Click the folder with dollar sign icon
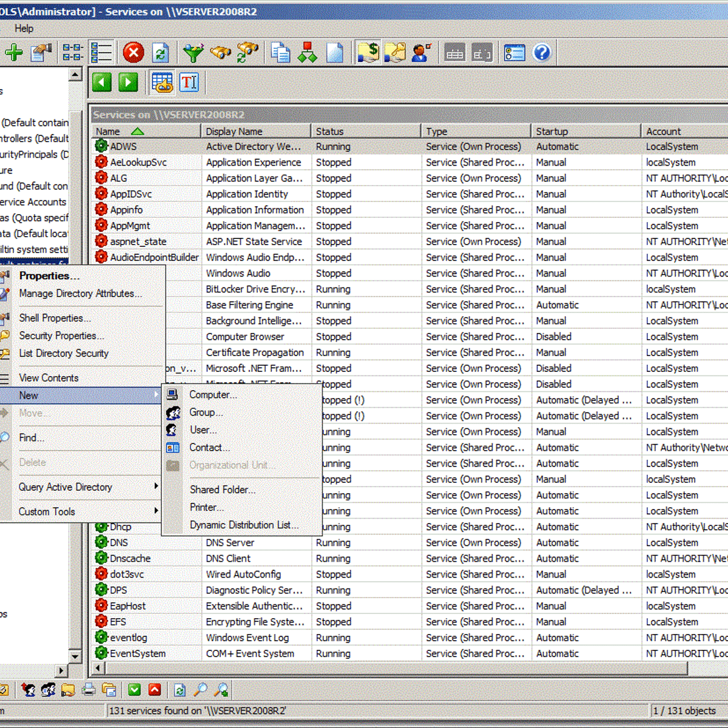 (x=368, y=53)
